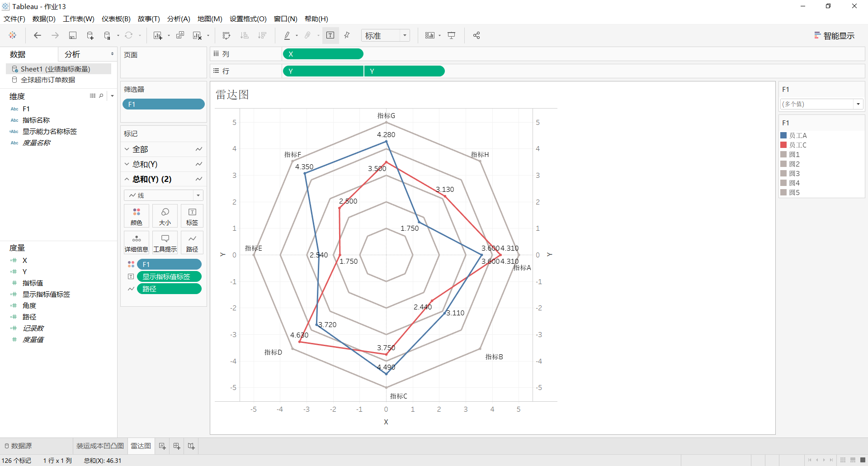Click the 员工C red legend swatch
Image resolution: width=868 pixels, height=466 pixels.
pyautogui.click(x=784, y=145)
